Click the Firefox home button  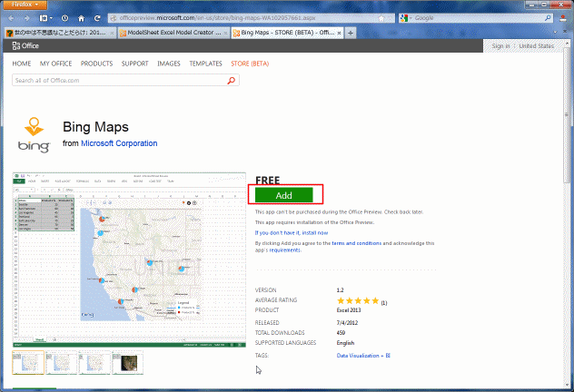[82, 18]
